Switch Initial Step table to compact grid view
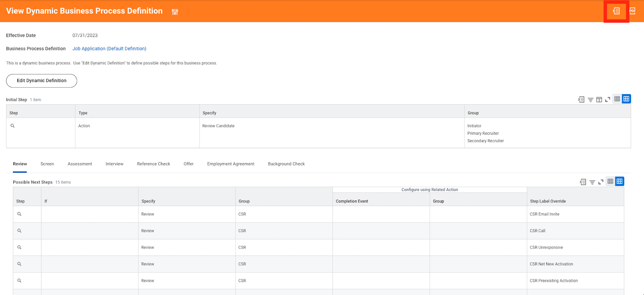 click(x=617, y=99)
